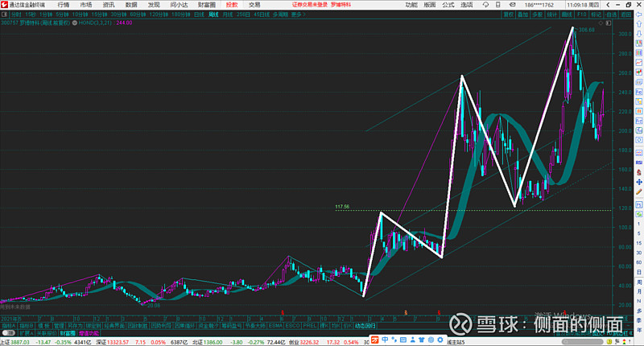The width and height of the screenshot is (644, 346).
Task: Click the message envelope icon
Action: pos(512,5)
